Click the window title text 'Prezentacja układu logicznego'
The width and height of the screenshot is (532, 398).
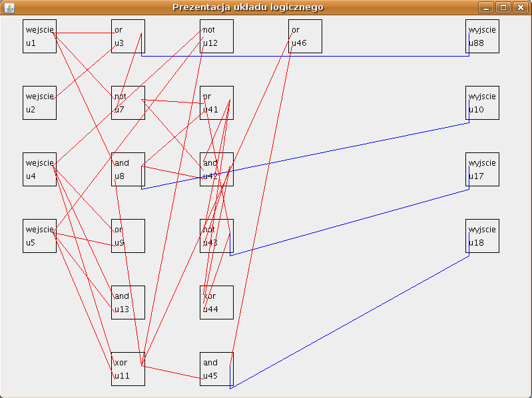click(248, 7)
